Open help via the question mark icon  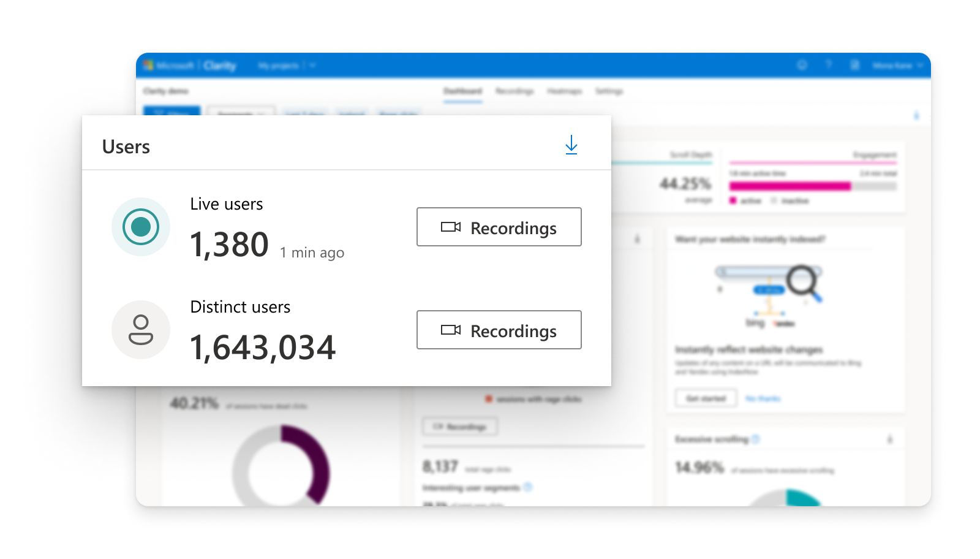(x=829, y=65)
